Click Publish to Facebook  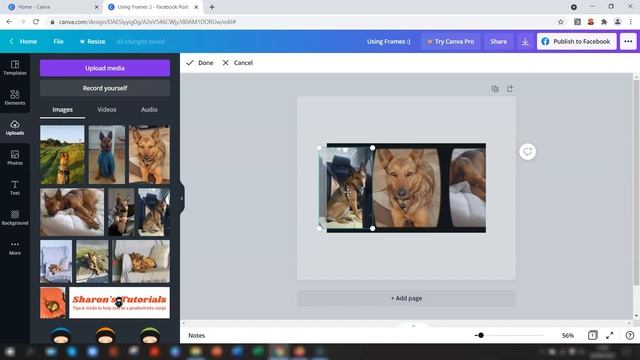(x=576, y=42)
